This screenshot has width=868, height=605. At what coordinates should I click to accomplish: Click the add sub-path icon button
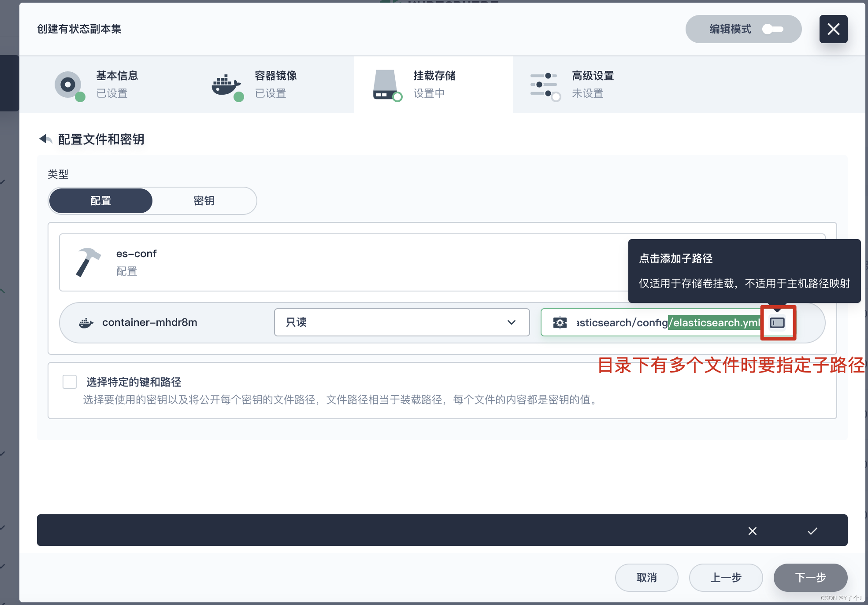(778, 323)
